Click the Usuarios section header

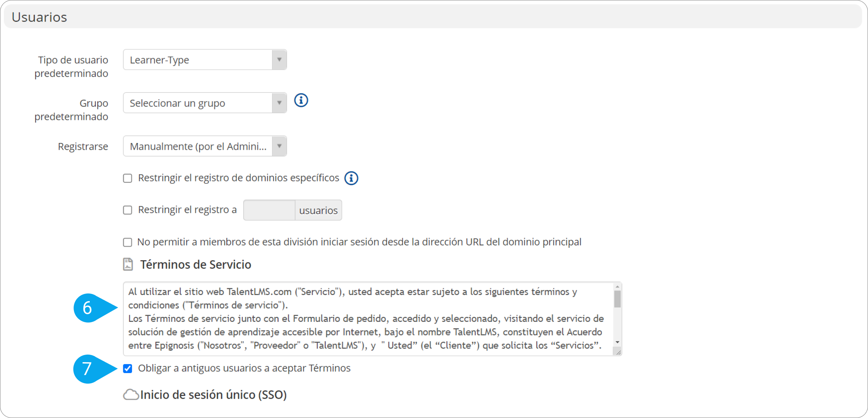[x=40, y=17]
